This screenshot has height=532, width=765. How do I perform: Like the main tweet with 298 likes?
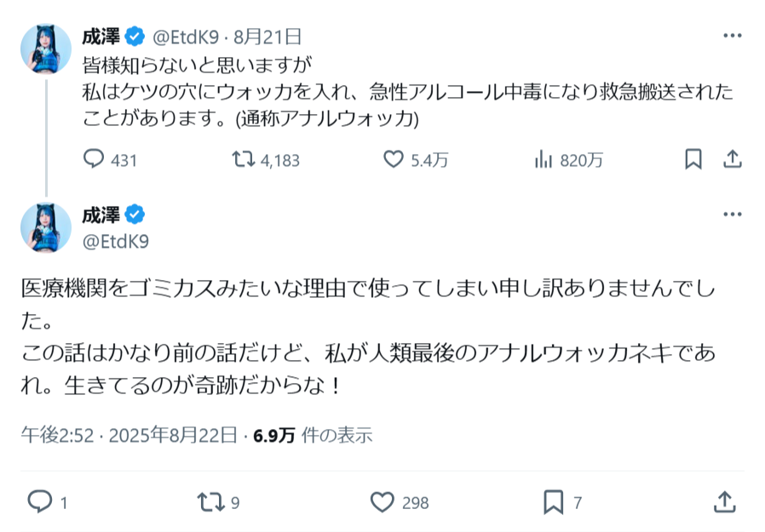[382, 502]
